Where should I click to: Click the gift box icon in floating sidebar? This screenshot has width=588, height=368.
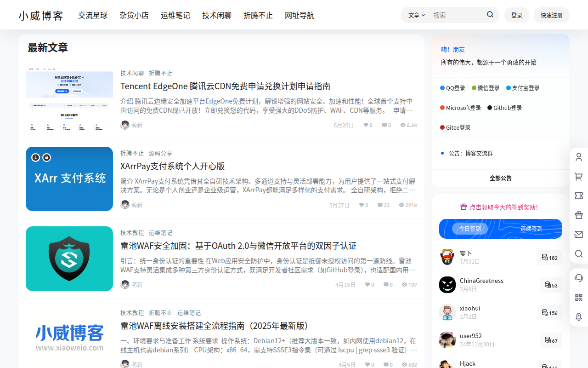tap(579, 215)
